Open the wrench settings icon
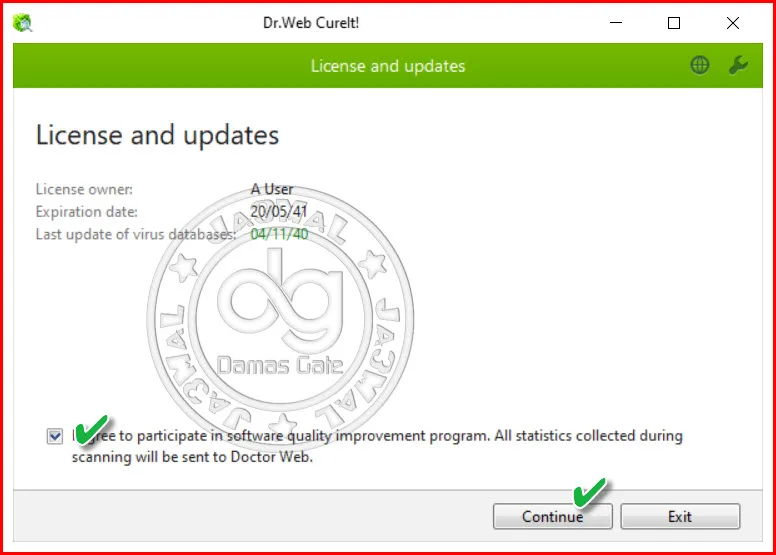776x555 pixels. coord(738,65)
